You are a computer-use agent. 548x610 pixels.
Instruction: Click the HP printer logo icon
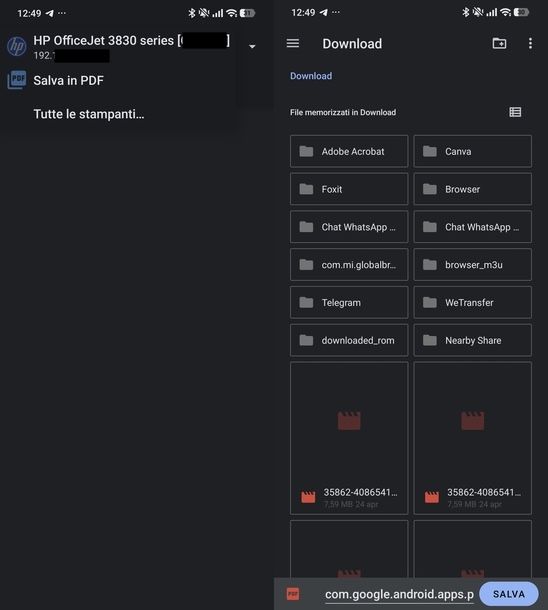pos(17,46)
